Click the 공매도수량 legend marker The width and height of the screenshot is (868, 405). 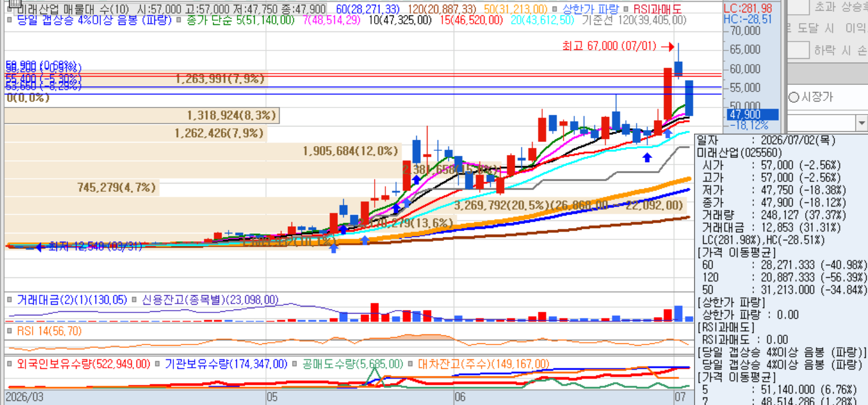coord(295,363)
